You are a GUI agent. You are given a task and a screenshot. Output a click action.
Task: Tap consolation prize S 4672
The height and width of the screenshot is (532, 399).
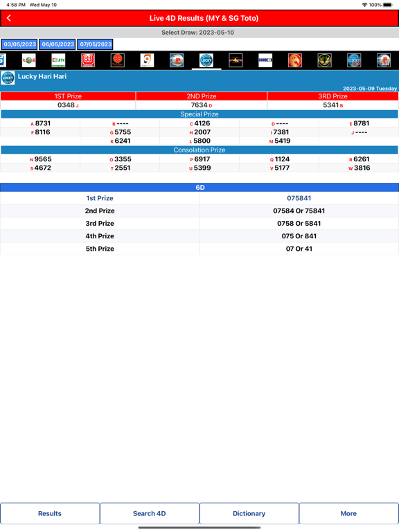40,168
